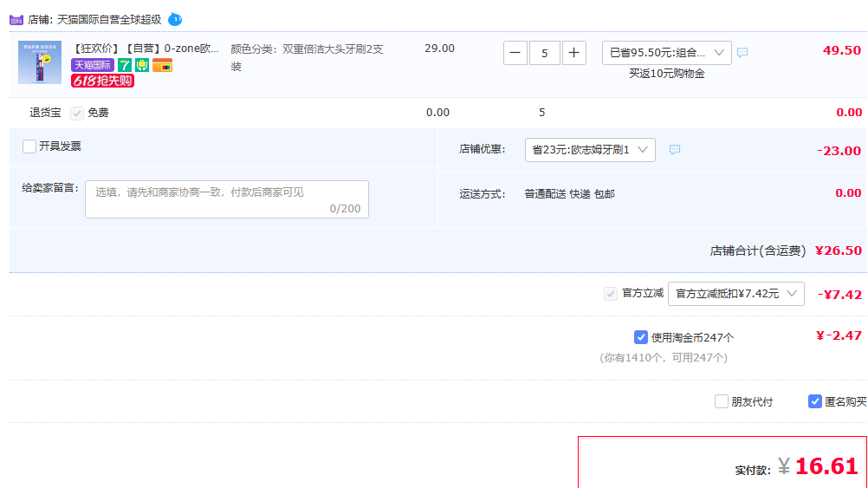Image resolution: width=868 pixels, height=488 pixels.
Task: Click the Tmall cat store icon
Action: [16, 20]
